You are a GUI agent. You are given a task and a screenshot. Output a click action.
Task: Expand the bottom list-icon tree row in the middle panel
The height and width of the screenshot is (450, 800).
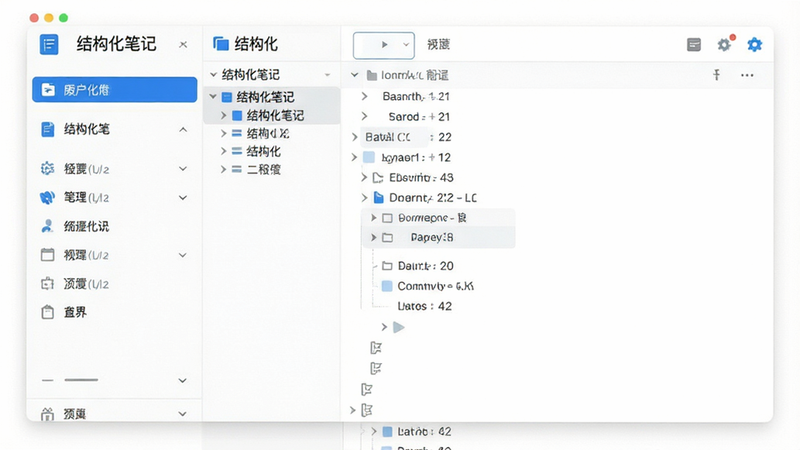point(223,169)
